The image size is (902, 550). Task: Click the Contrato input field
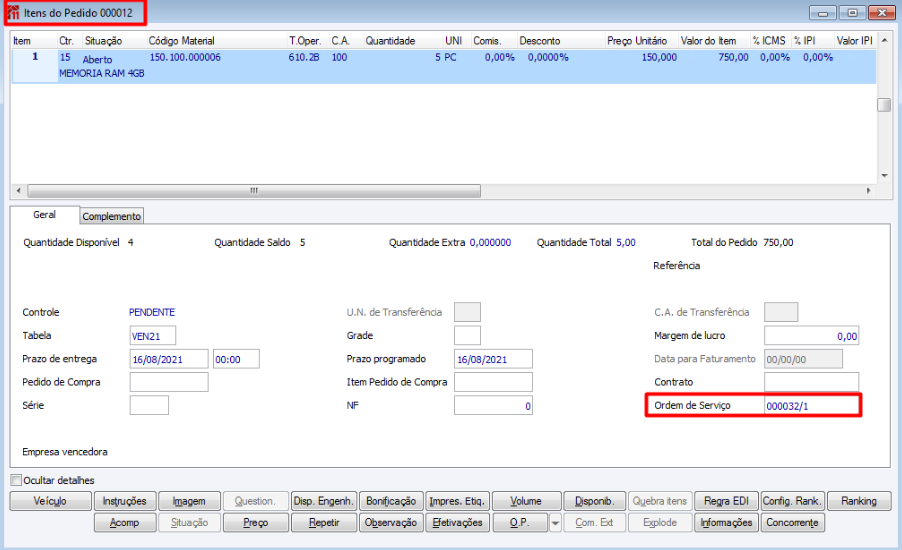[812, 382]
